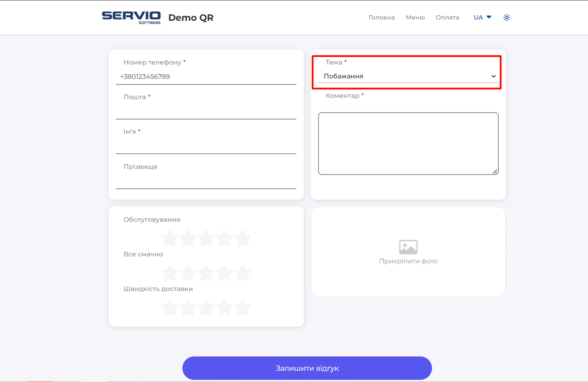Click the attach photo image icon

(x=408, y=247)
